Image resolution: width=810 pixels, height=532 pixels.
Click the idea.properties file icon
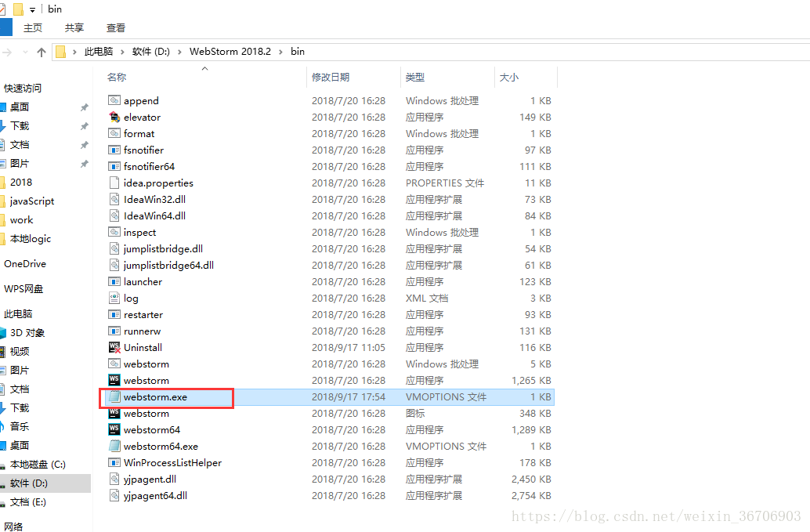(x=114, y=183)
